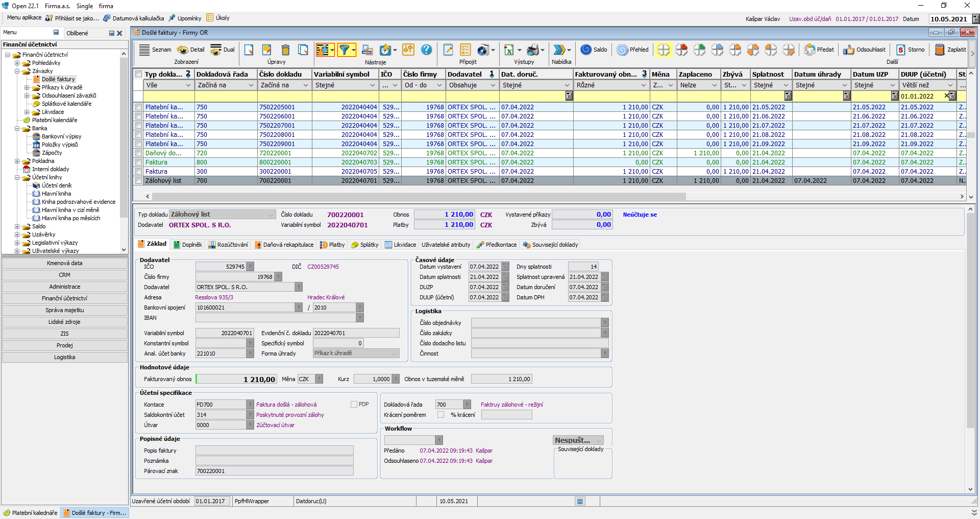The image size is (980, 519).
Task: Click the green-leaf clover icon
Action: pos(699,50)
